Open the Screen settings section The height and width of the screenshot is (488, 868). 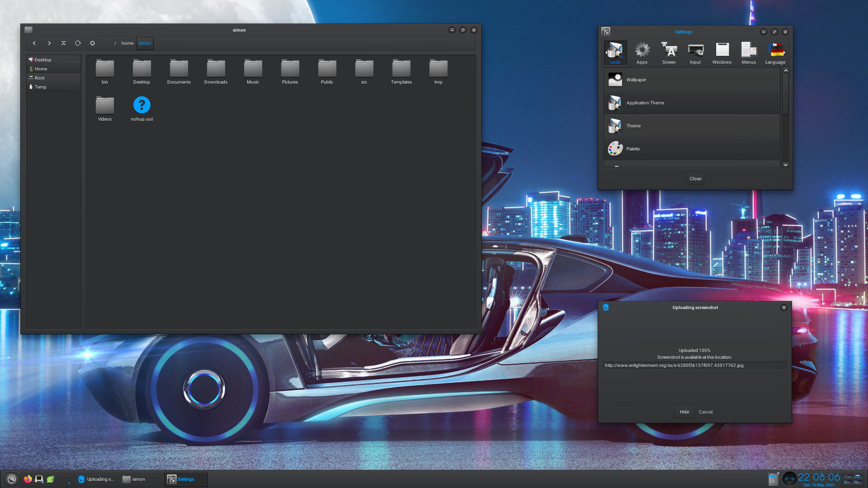click(669, 53)
